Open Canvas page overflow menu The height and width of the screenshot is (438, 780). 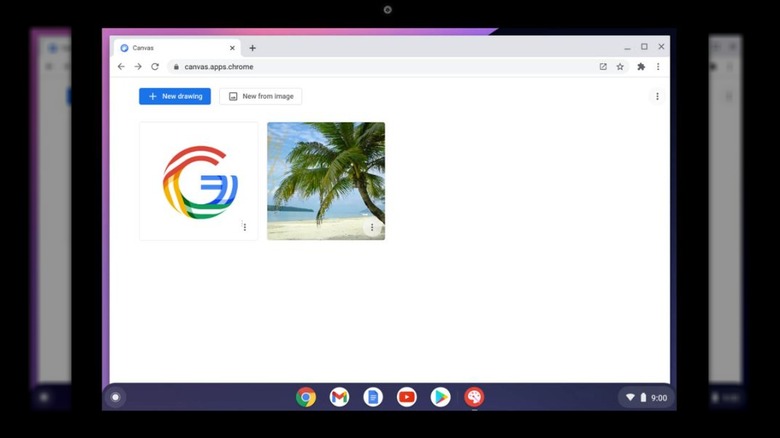point(657,96)
